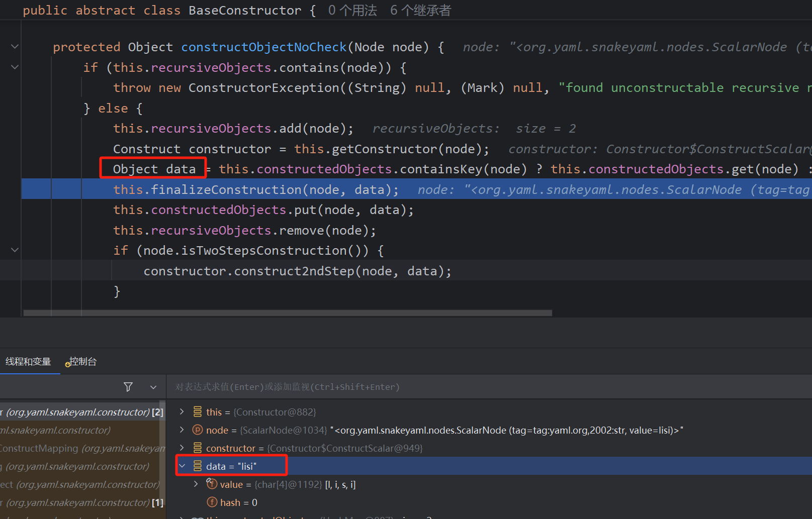Open the '0 个用法' usages hint
The image size is (812, 519).
(x=352, y=11)
